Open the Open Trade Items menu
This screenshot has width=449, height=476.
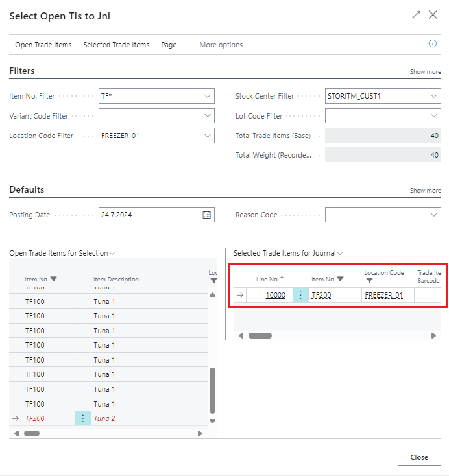click(43, 45)
